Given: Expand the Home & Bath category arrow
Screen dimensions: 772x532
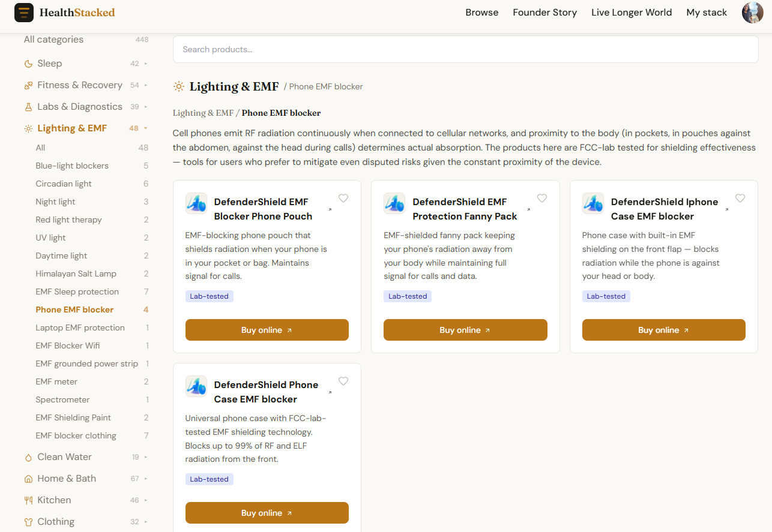Looking at the screenshot, I should click(146, 479).
